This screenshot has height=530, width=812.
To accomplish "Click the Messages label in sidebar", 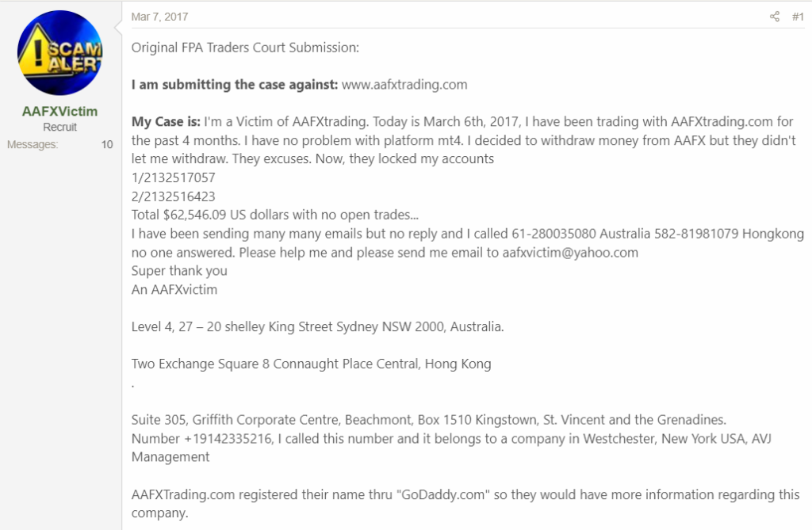I will pyautogui.click(x=33, y=144).
